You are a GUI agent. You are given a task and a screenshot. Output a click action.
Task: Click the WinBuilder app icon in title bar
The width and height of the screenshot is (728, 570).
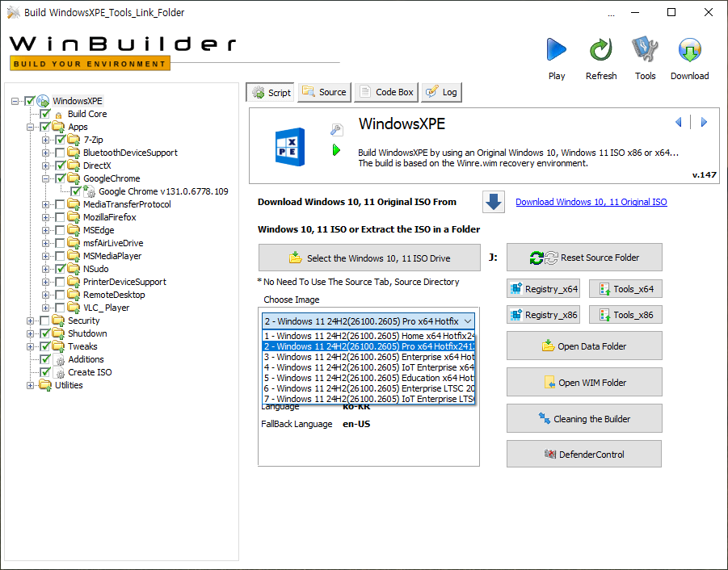(x=14, y=13)
